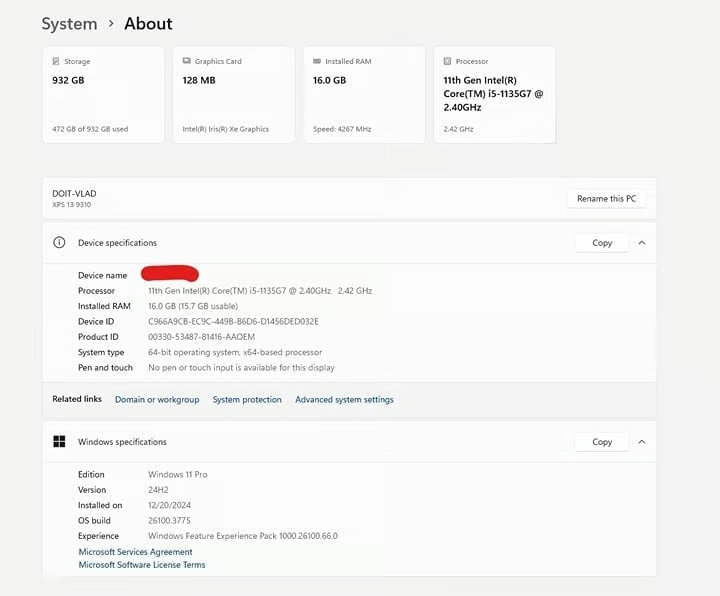This screenshot has height=596, width=720.
Task: Open Advanced system settings
Action: 344,400
